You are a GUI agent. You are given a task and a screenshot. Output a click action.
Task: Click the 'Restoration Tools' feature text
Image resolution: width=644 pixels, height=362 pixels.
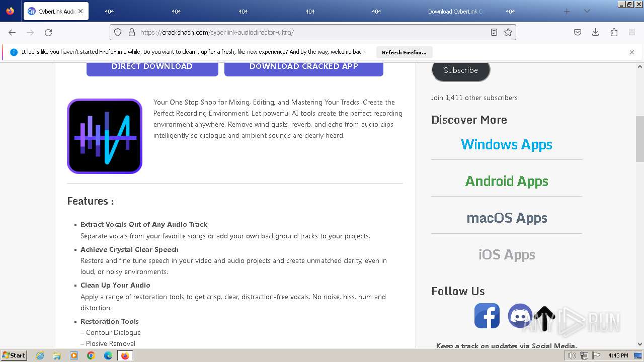pyautogui.click(x=109, y=321)
